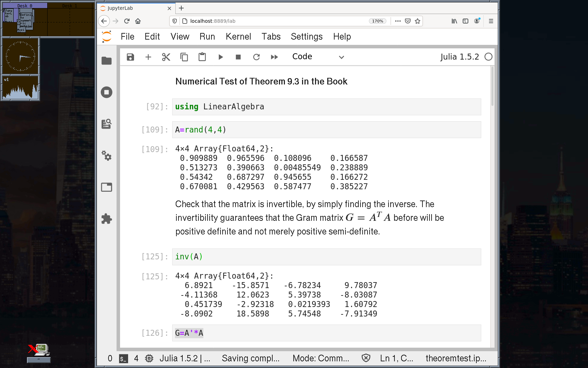Show Running Terminals and Kernels panel
Screen dimensions: 588x368
pyautogui.click(x=106, y=93)
